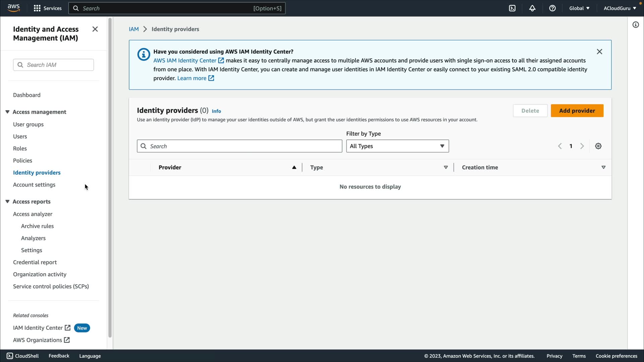The image size is (644, 362).
Task: Open table preferences gear icon
Action: point(598,146)
